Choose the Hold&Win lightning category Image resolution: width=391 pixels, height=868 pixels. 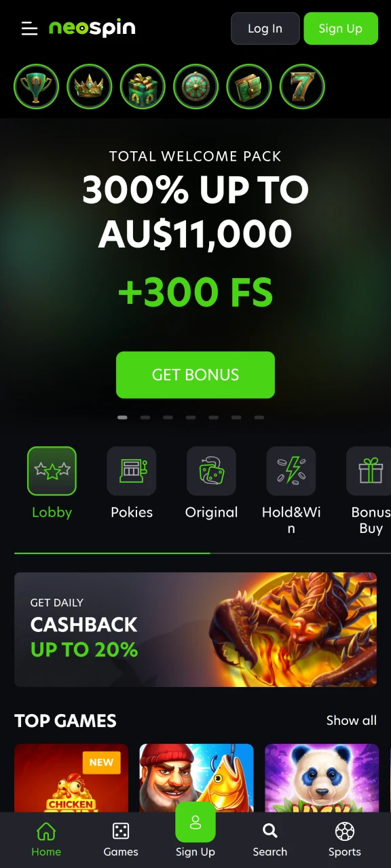(x=291, y=491)
